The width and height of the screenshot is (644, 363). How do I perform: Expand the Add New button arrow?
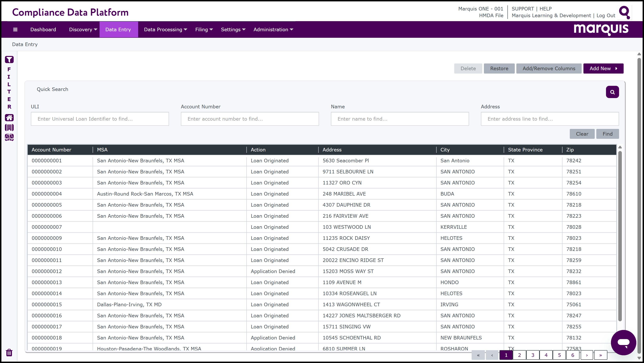click(x=616, y=68)
